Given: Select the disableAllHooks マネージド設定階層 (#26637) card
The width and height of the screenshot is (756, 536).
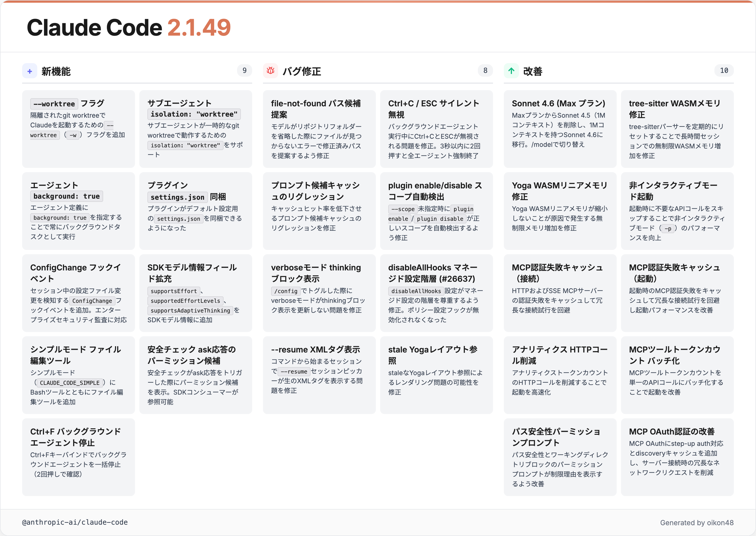Looking at the screenshot, I should pos(436,293).
